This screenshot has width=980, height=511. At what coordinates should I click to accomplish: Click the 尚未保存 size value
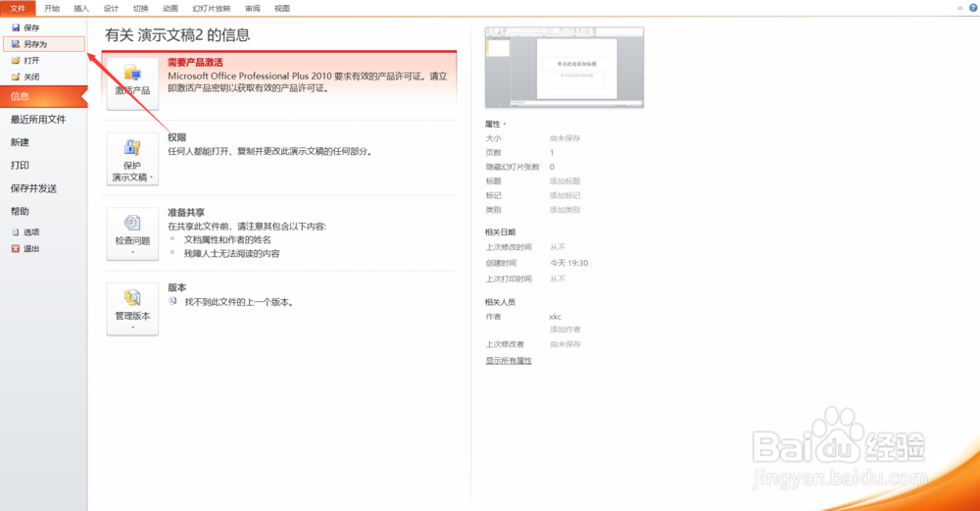tap(565, 139)
